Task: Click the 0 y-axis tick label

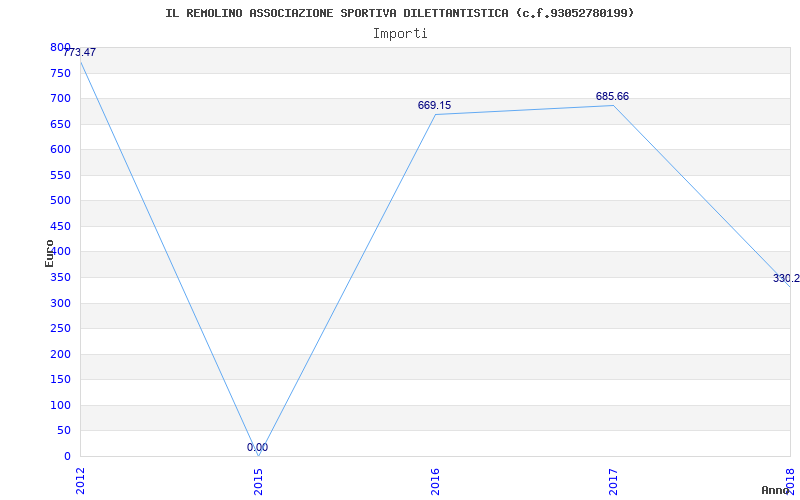Action: [67, 457]
